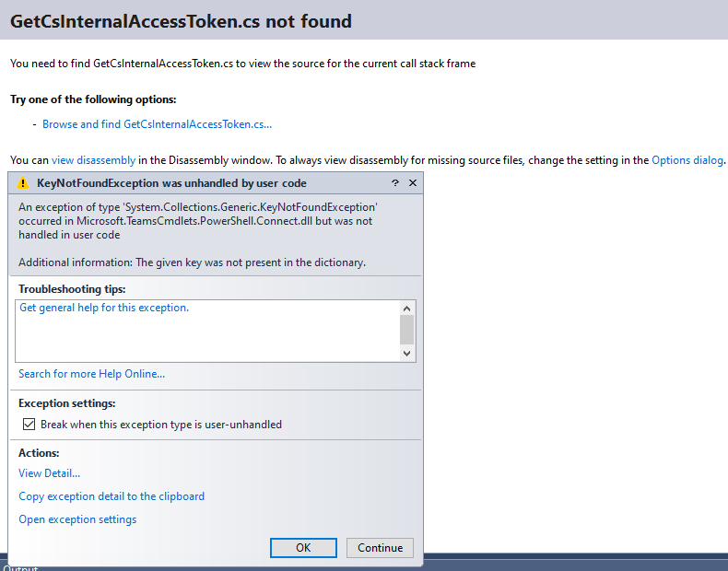Click the help question mark in exception dialog
728x571 pixels.
click(x=395, y=182)
